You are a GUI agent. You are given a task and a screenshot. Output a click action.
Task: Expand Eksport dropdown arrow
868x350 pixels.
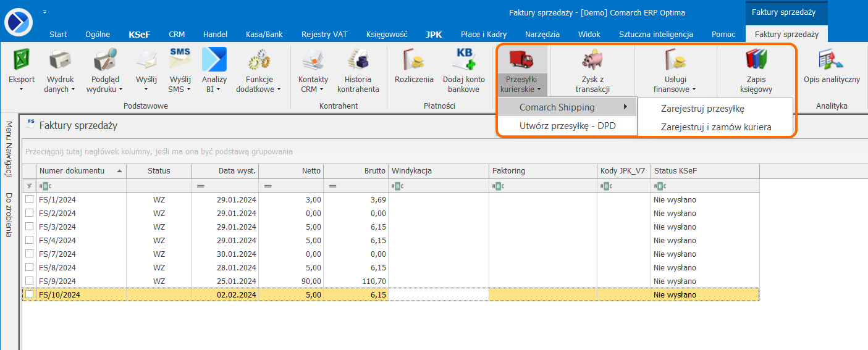[x=22, y=90]
